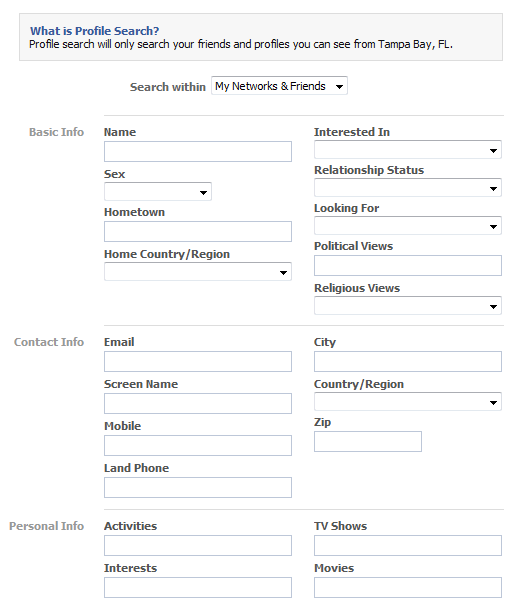The image size is (525, 603).
Task: Click the Political Views text box
Action: 408,266
